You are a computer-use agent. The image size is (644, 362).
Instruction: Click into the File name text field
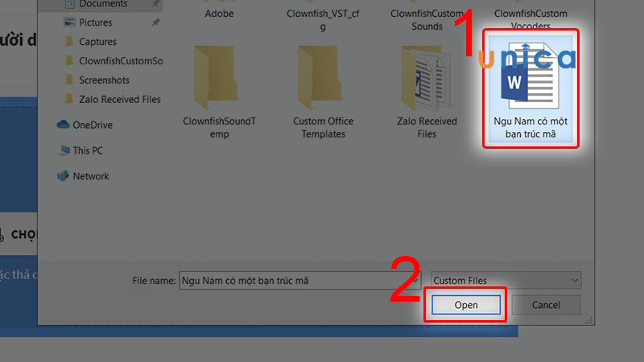(x=295, y=280)
